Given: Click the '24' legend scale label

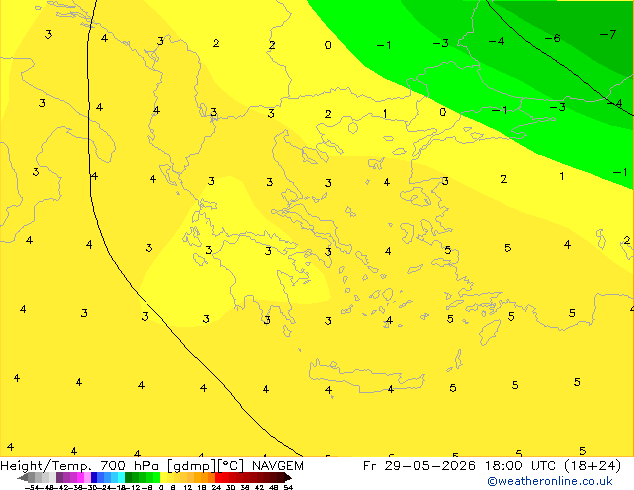Looking at the screenshot, I should pos(216,488).
